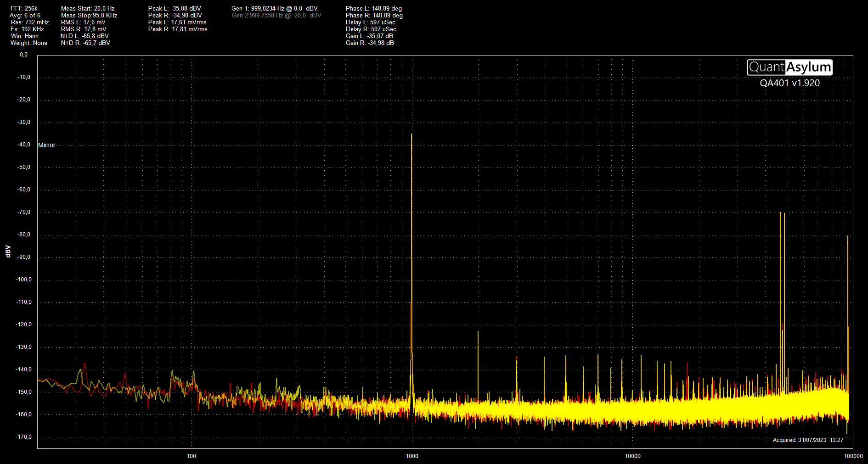Click the 100 X-axis frequency label
Viewport: 868px width, 464px height.
coord(192,456)
